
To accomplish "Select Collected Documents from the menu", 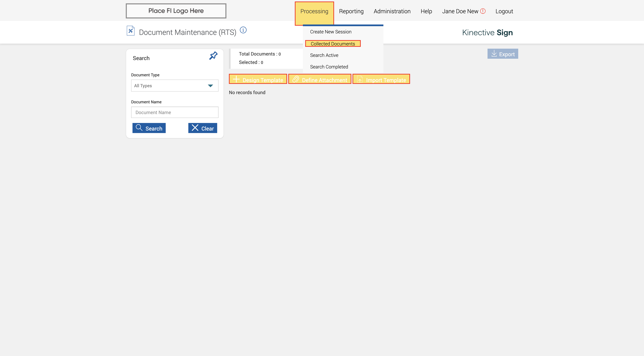I will (x=333, y=44).
